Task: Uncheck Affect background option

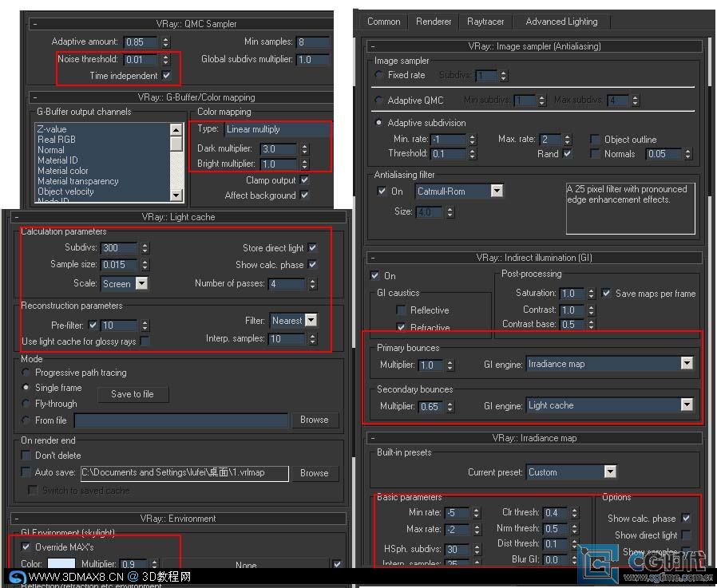Action: 304,195
